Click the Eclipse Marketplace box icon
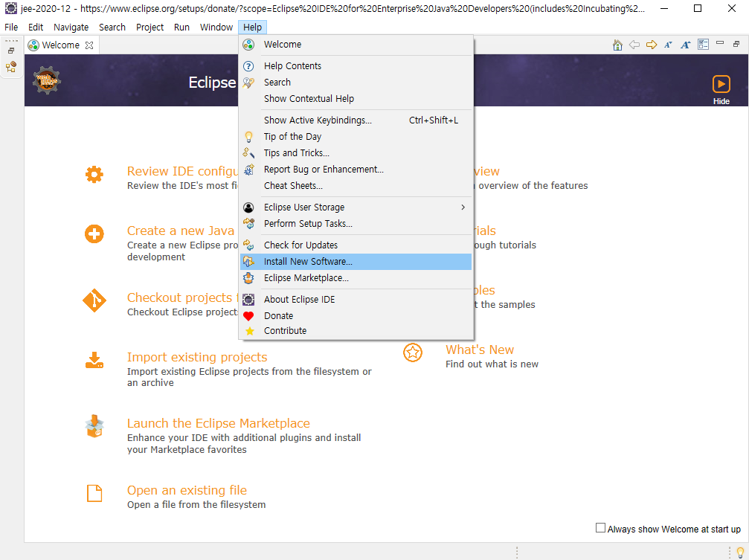The image size is (749, 560). [x=94, y=426]
